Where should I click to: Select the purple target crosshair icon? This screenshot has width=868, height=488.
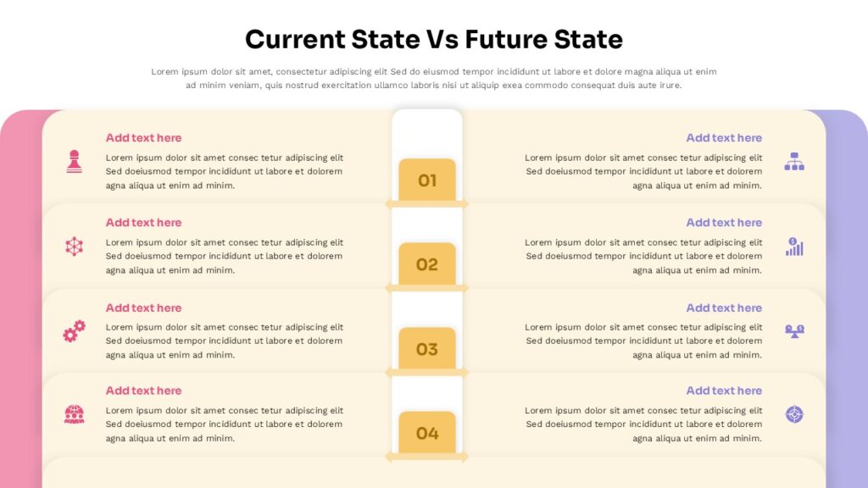pos(794,414)
